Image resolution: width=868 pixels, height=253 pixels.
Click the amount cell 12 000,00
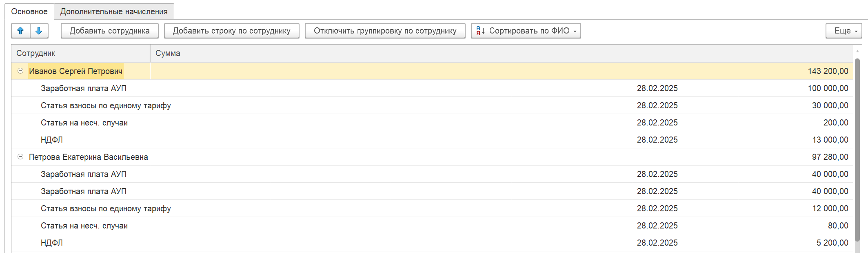click(830, 208)
